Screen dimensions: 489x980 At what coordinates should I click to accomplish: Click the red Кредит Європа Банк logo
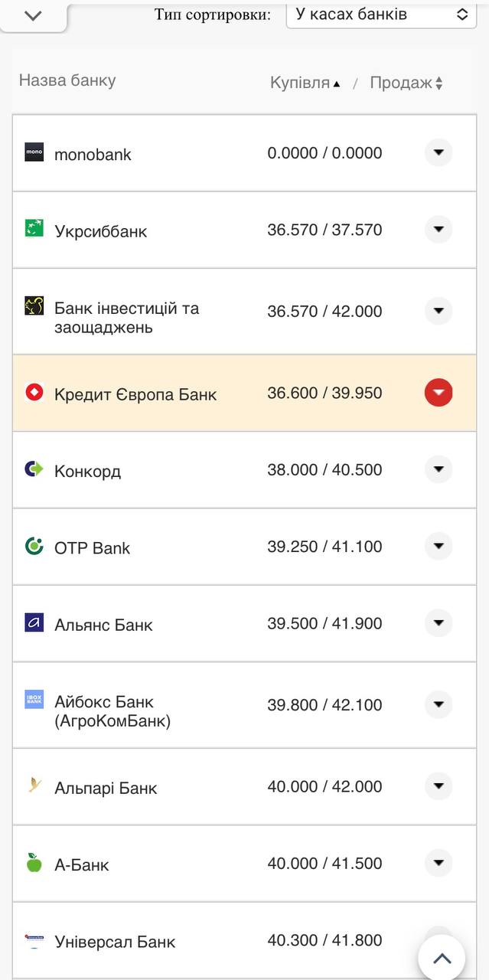pyautogui.click(x=32, y=393)
